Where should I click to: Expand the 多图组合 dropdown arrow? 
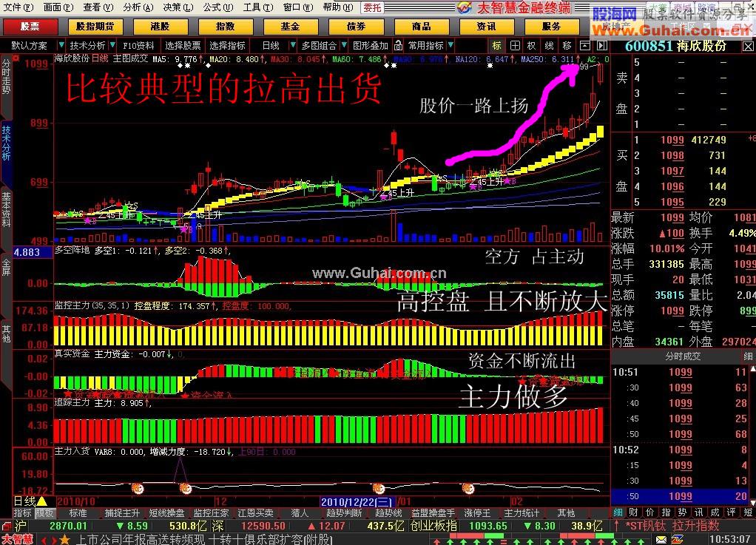pos(344,45)
